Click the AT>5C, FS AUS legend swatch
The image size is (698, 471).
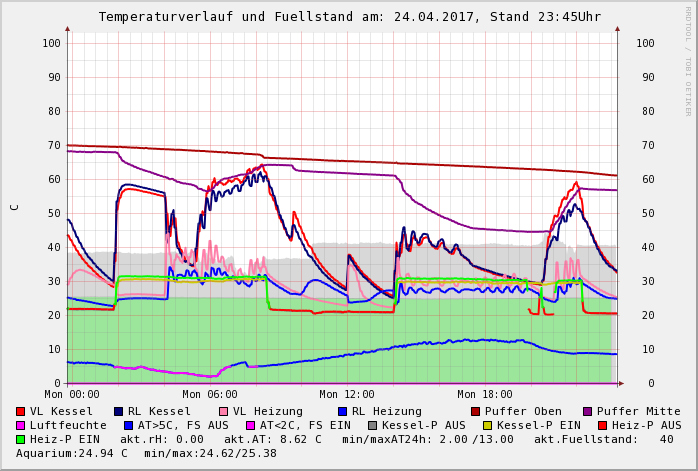tap(126, 425)
